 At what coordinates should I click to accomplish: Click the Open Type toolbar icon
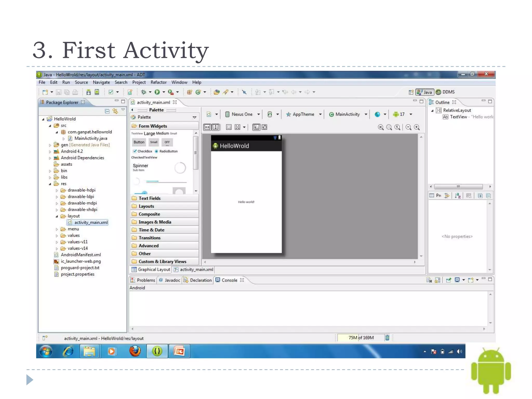pos(216,92)
